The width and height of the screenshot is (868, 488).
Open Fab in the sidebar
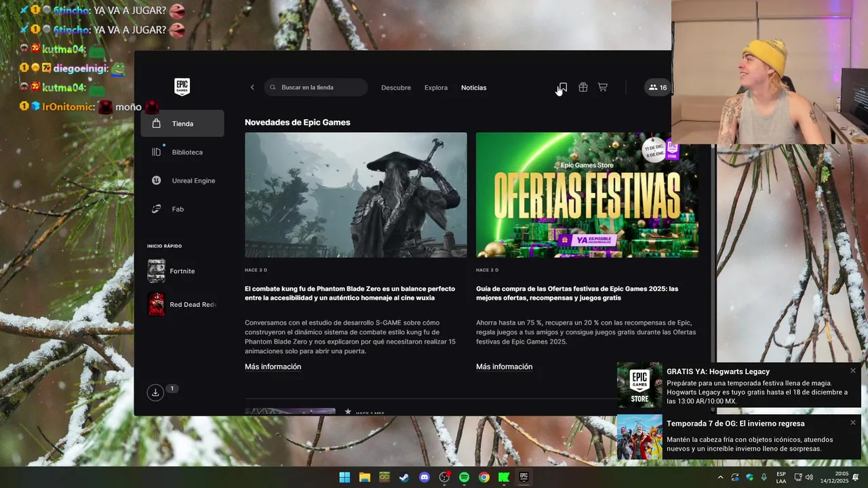(182, 209)
